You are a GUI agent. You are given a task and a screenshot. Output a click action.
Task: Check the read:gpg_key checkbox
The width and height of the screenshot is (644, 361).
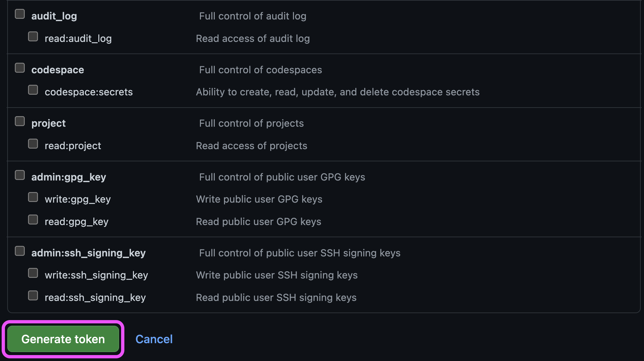[x=33, y=219]
